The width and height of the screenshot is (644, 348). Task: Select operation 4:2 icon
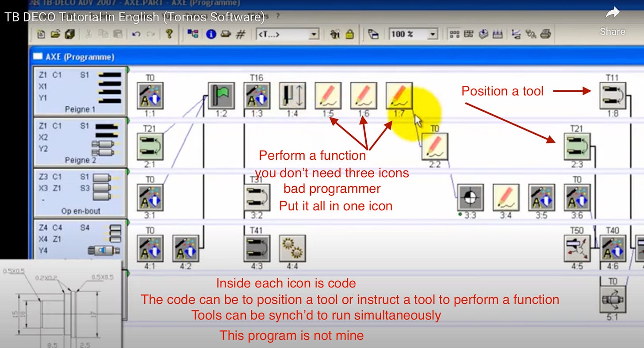click(x=186, y=248)
